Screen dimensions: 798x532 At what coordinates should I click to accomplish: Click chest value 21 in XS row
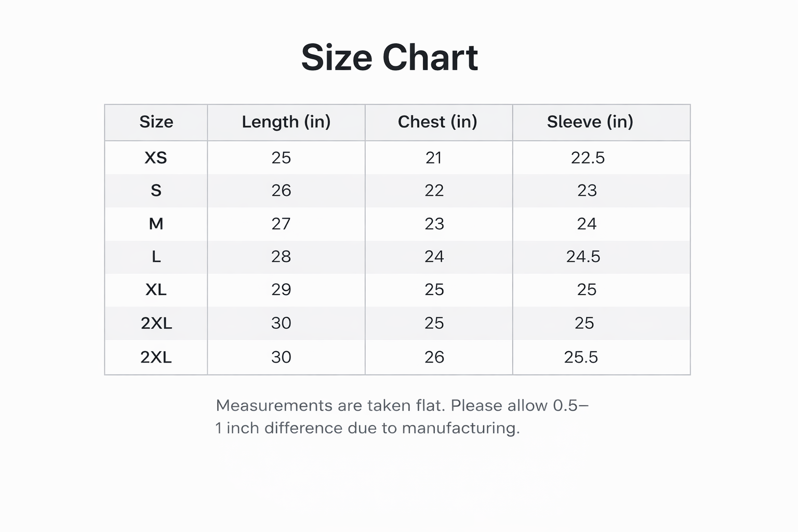pos(434,157)
